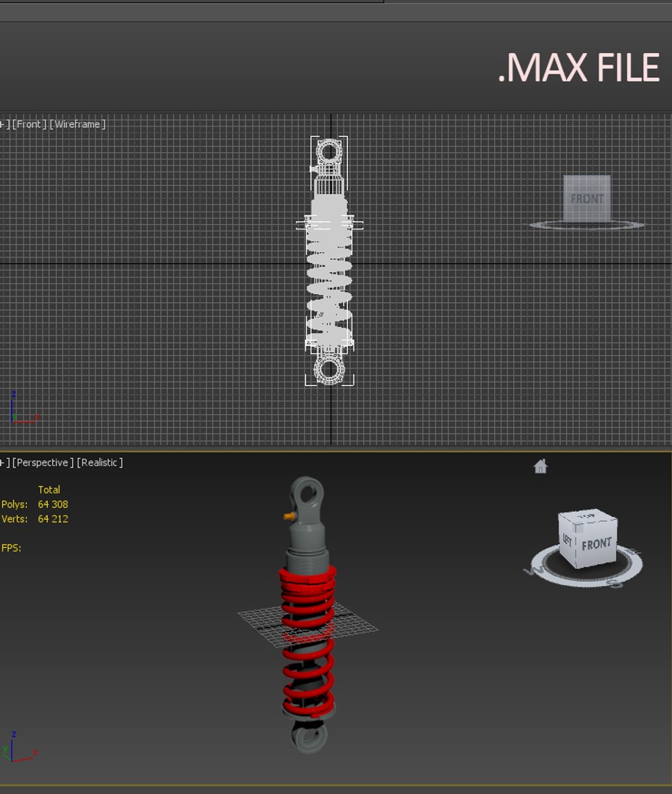This screenshot has width=672, height=794.
Task: Click the Total statistics header
Action: point(49,490)
